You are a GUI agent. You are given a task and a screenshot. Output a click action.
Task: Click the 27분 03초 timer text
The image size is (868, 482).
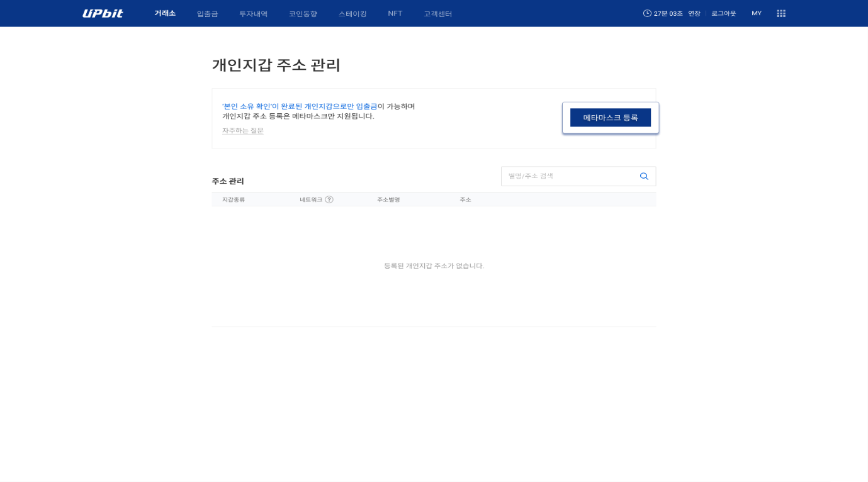668,13
